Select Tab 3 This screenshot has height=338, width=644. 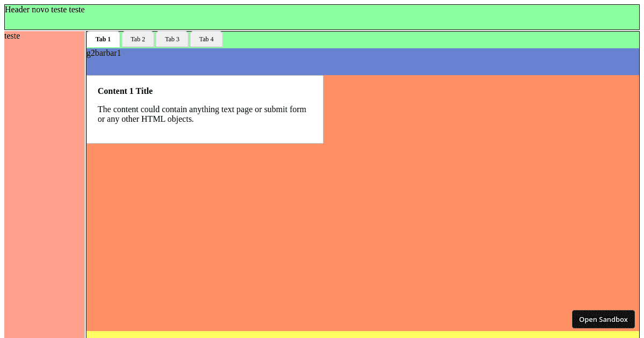click(x=172, y=39)
